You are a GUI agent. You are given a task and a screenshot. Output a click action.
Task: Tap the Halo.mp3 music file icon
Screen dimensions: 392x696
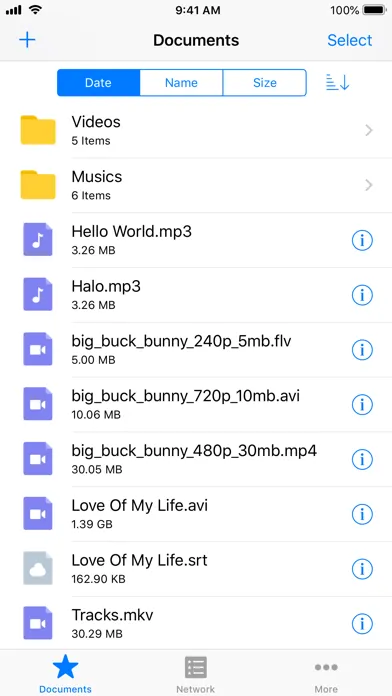click(38, 294)
